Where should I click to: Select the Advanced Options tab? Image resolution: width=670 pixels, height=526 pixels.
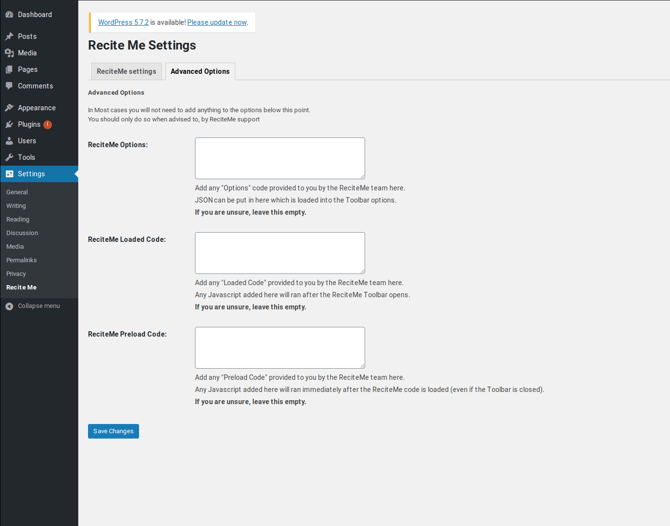pyautogui.click(x=200, y=71)
